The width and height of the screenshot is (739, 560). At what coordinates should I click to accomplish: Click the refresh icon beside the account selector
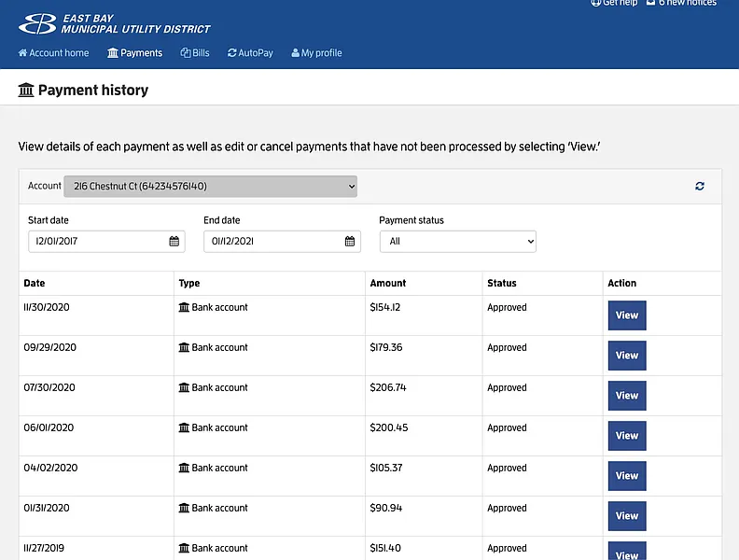click(700, 187)
